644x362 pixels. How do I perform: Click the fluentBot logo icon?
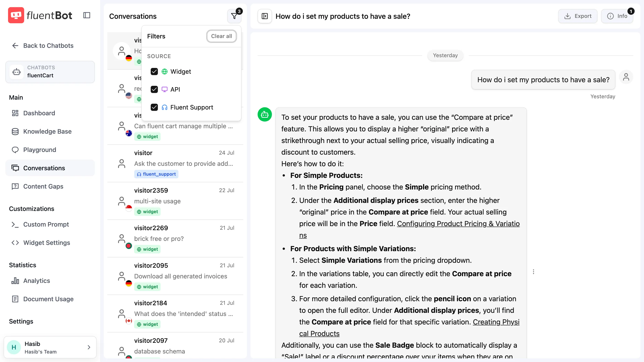click(16, 15)
